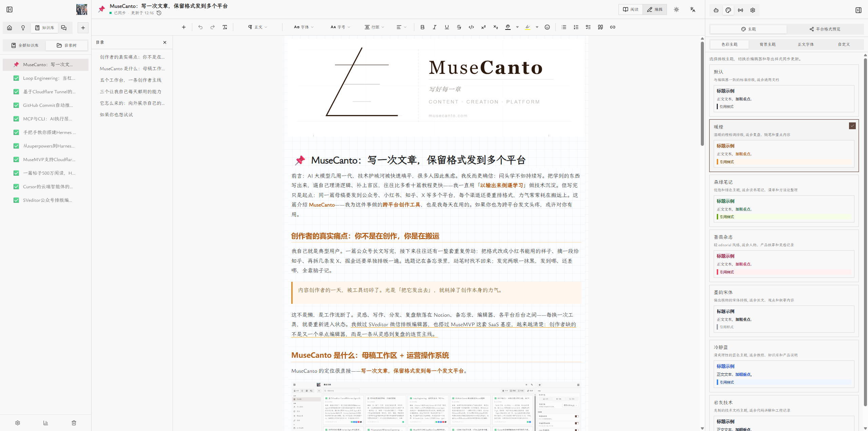
Task: Expand the text color dropdown arrow
Action: click(x=517, y=27)
